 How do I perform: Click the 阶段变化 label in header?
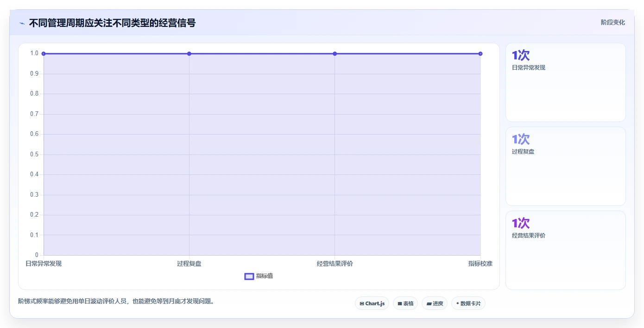612,22
